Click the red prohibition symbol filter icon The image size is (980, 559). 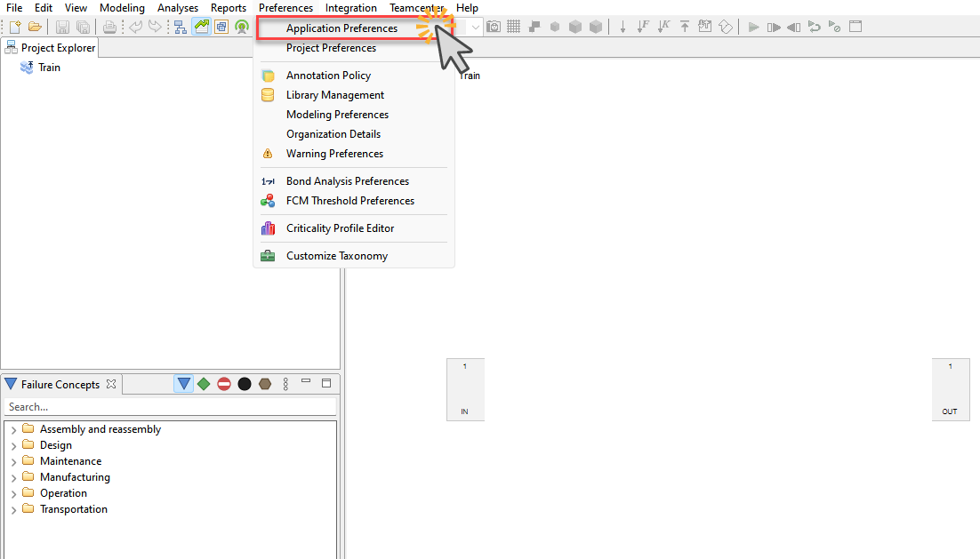coord(223,383)
